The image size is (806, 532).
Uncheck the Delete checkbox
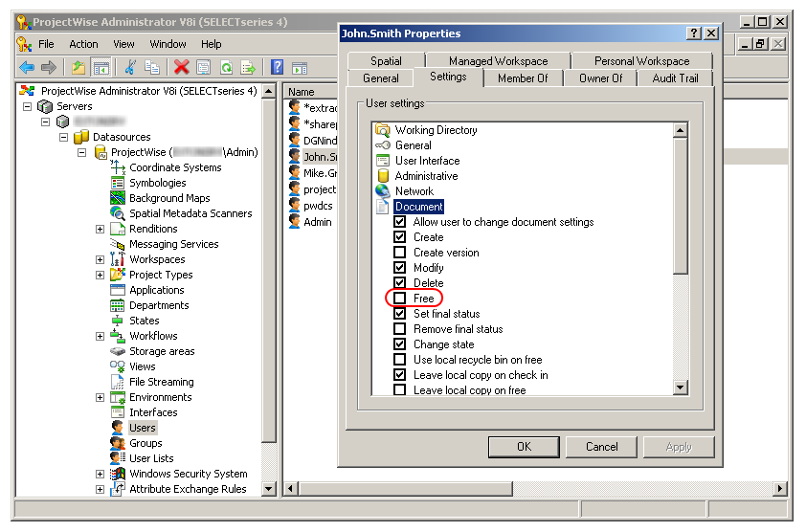(x=399, y=282)
